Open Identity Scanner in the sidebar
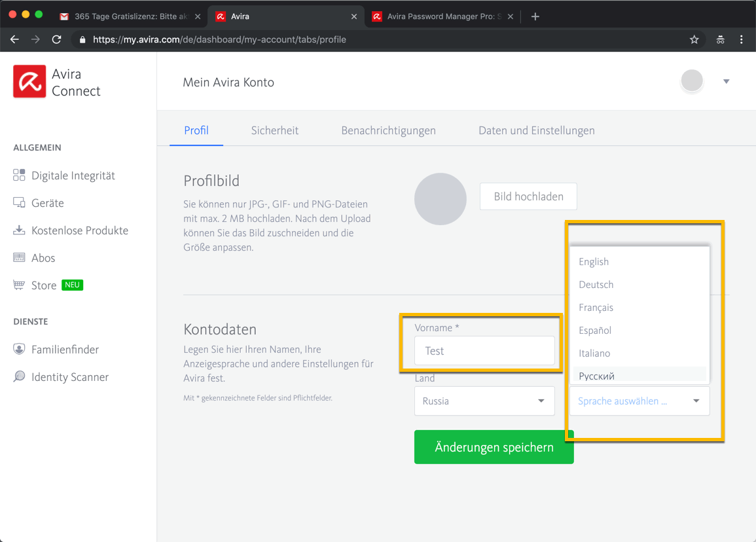The width and height of the screenshot is (756, 542). [x=70, y=376]
